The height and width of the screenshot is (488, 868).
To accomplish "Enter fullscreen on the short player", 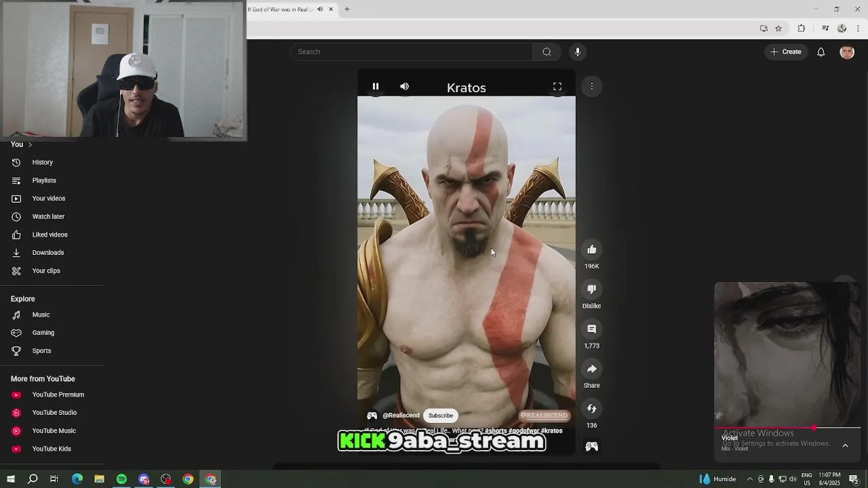I will (557, 87).
